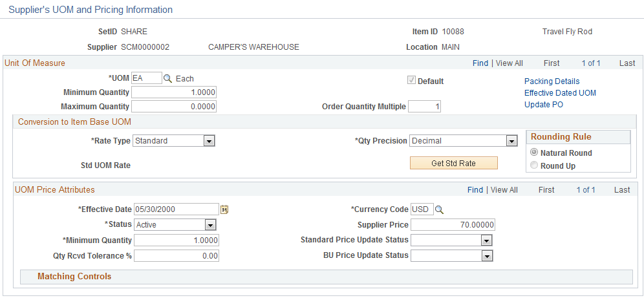Click First in UOM Price Attributes navigation

(x=546, y=189)
